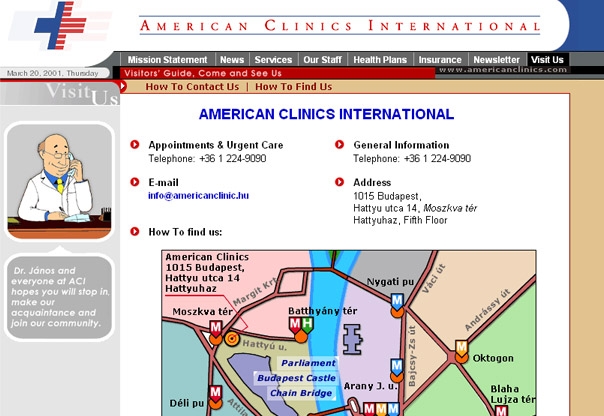This screenshot has height=416, width=604.
Task: Click the American Clinics cross logo
Action: coord(60,25)
